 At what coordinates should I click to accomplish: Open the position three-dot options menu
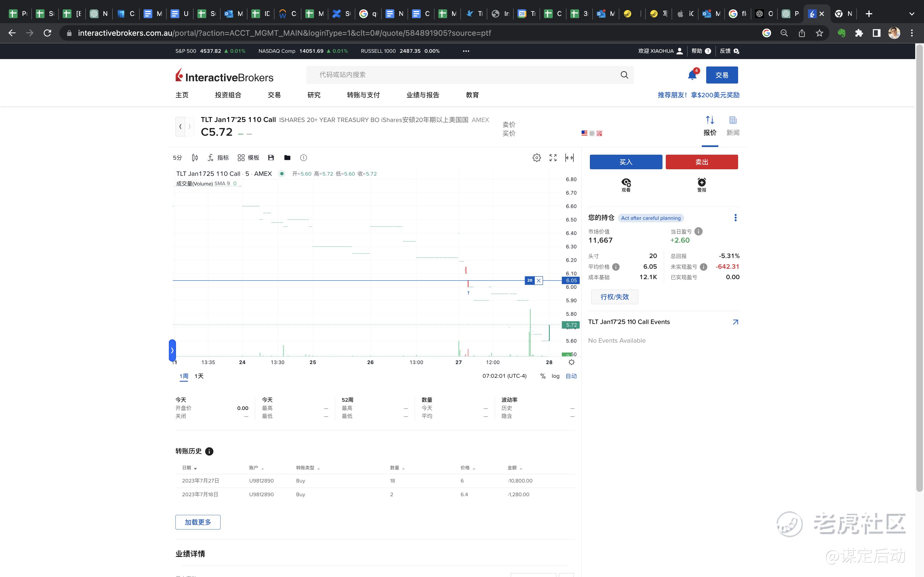pos(735,218)
